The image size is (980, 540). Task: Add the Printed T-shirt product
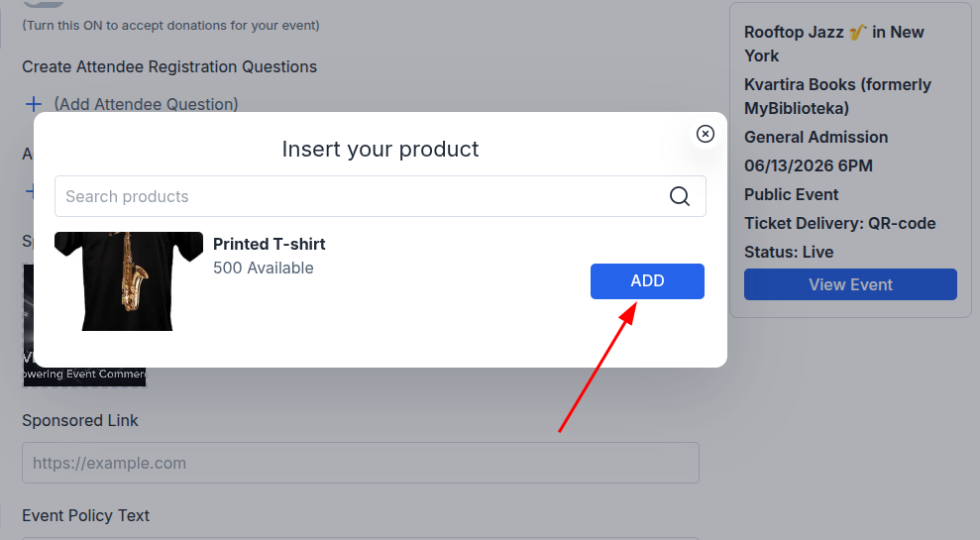click(647, 281)
